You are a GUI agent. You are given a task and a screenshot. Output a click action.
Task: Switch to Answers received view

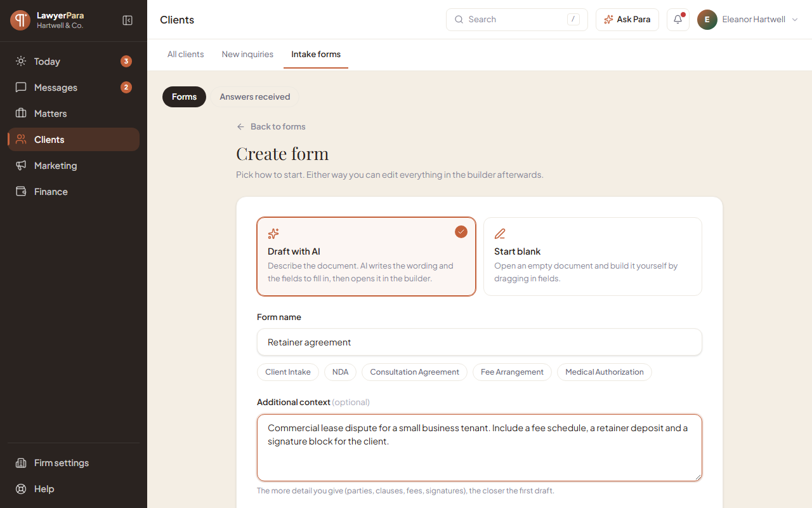pos(255,97)
